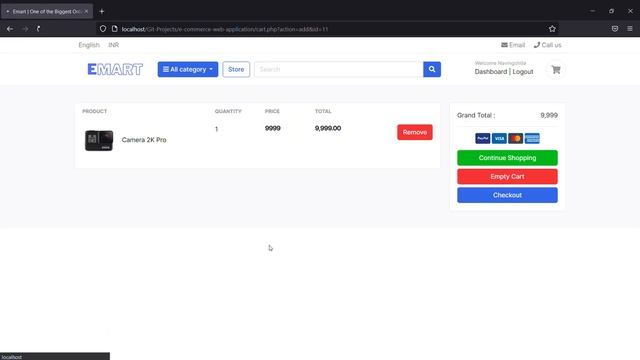Click the page info document icon
The height and width of the screenshot is (360, 640).
coord(115,29)
